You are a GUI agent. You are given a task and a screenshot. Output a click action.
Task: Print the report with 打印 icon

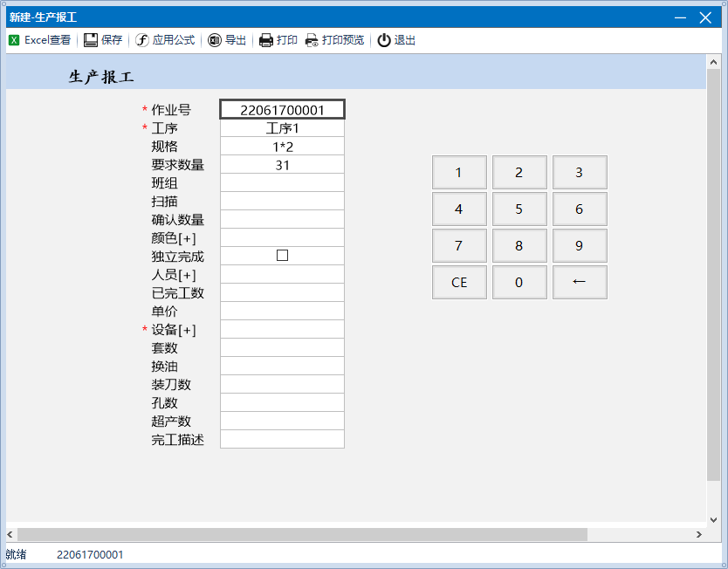(x=266, y=40)
